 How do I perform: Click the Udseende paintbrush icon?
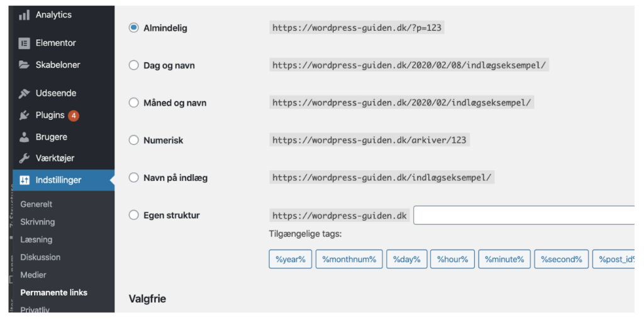[25, 94]
